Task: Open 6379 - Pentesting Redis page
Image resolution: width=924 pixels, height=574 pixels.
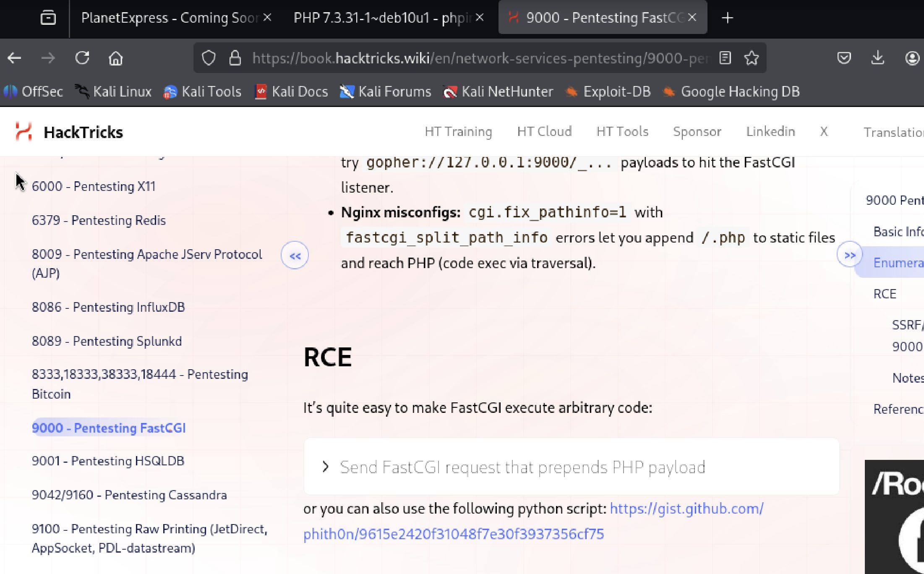Action: click(x=99, y=220)
